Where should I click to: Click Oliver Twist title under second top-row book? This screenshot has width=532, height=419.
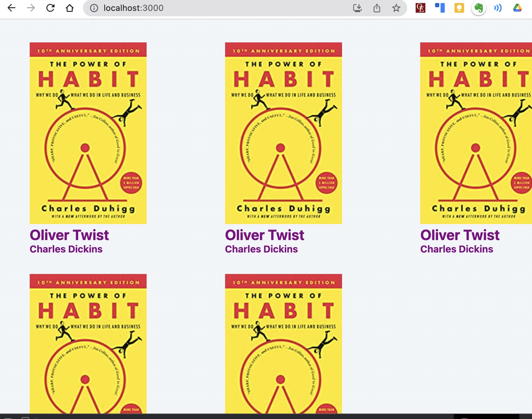click(265, 235)
